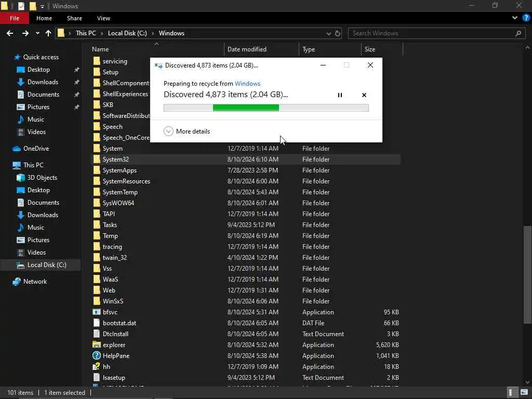532x399 pixels.
Task: Select the SystemResources folder row
Action: (246, 181)
